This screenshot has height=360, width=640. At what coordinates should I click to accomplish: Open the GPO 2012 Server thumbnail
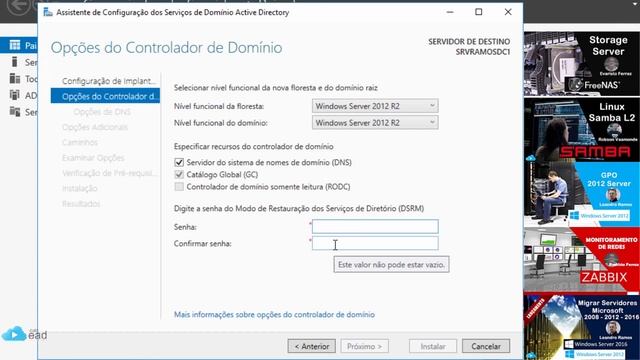pyautogui.click(x=582, y=194)
